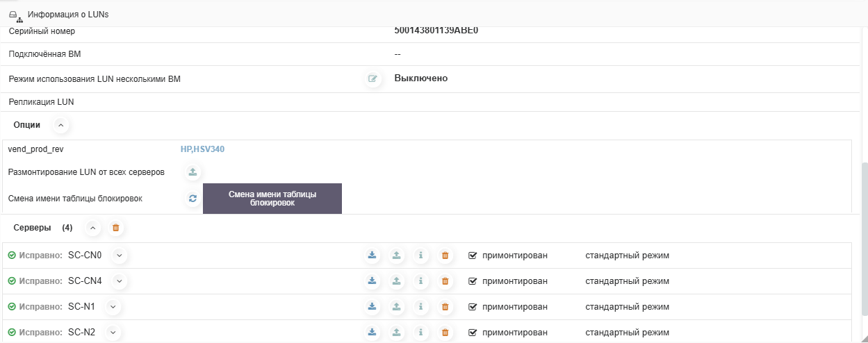Click the Выключено status value
868x343 pixels.
pos(420,78)
